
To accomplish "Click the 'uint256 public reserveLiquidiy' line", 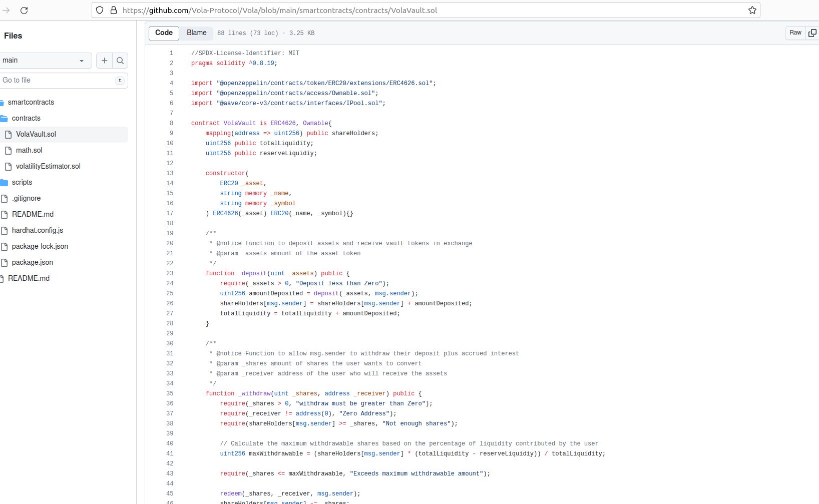I will 261,153.
